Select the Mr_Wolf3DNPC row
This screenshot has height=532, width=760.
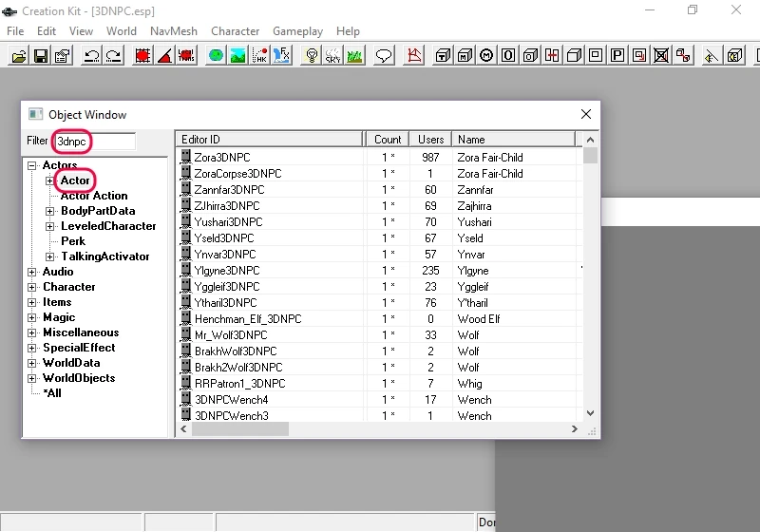[x=378, y=334]
